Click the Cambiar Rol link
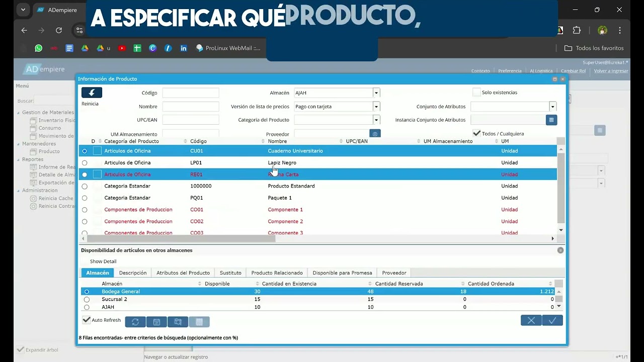The image size is (644, 362). pyautogui.click(x=573, y=71)
